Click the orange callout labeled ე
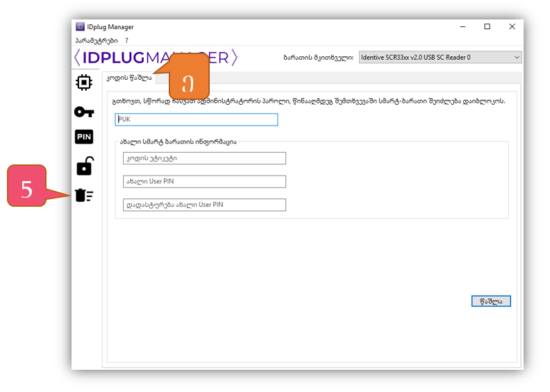The image size is (550, 392). tap(188, 80)
